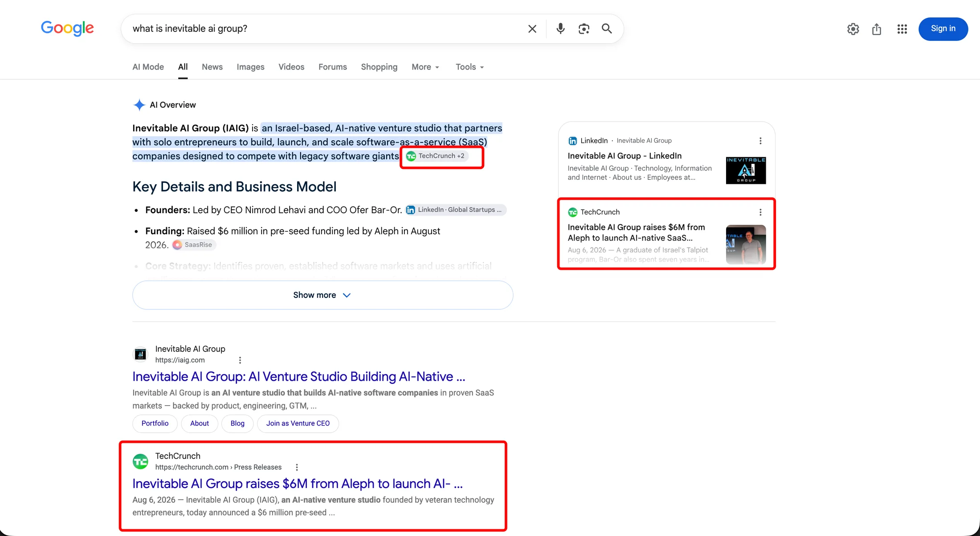
Task: Click the TechCrunch +2 citation chip
Action: [436, 156]
